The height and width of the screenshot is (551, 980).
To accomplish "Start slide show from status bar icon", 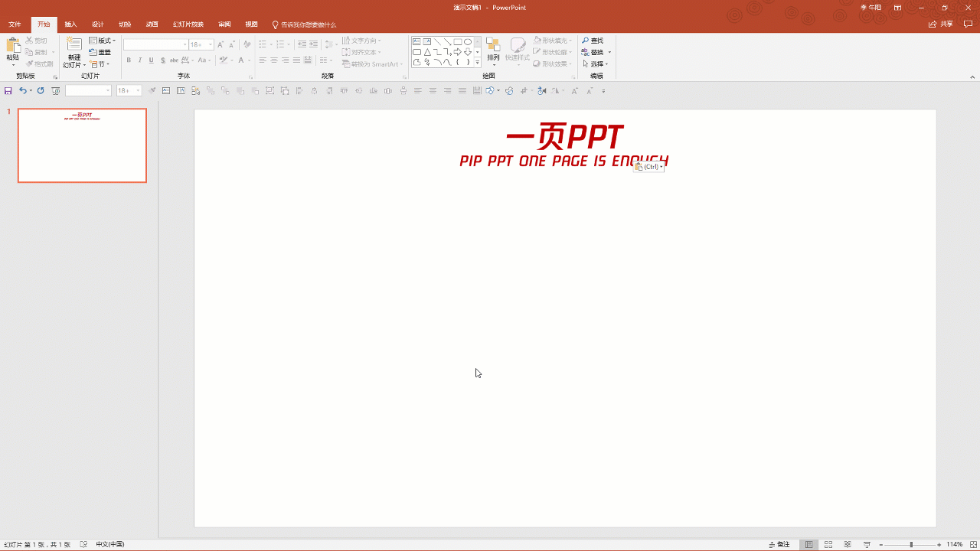I will tap(867, 544).
